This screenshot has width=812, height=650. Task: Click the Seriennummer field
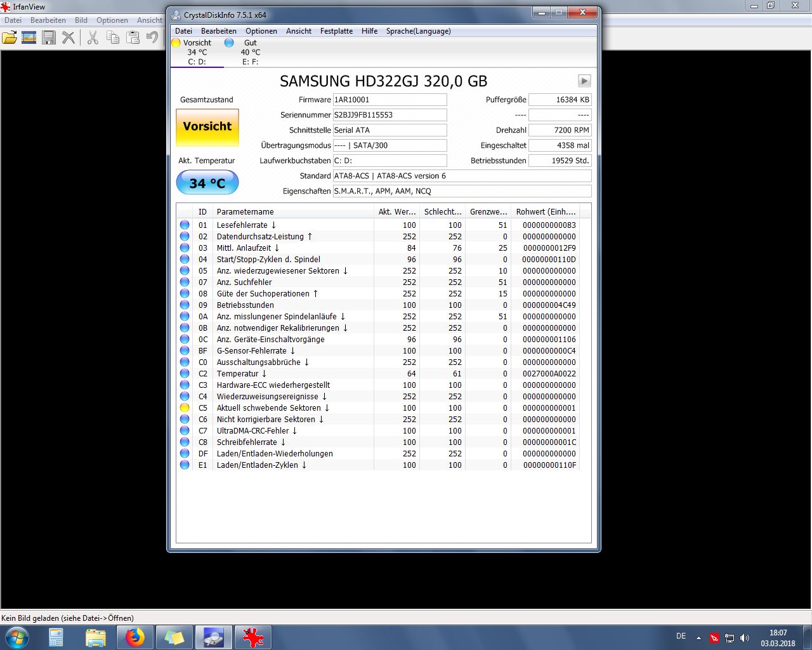click(x=390, y=115)
